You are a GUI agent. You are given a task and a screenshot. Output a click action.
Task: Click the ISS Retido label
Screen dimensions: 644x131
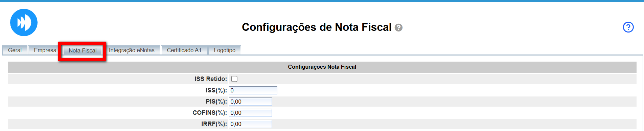tap(211, 79)
